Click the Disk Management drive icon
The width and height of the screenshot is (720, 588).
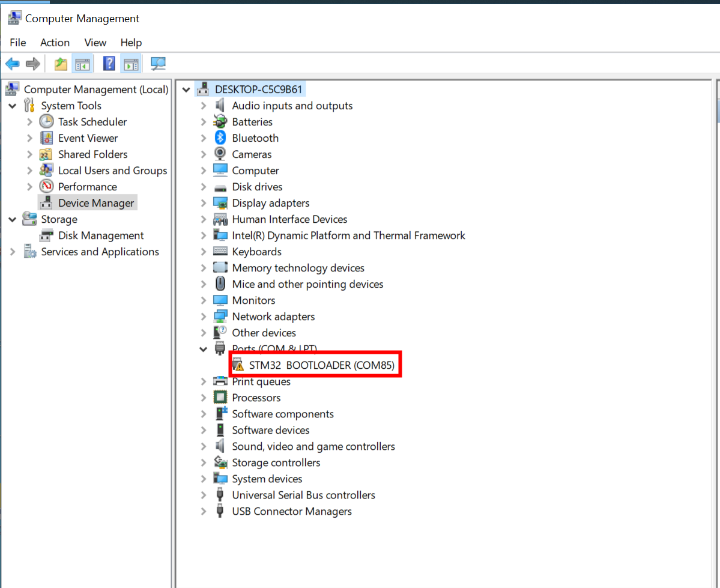point(46,235)
